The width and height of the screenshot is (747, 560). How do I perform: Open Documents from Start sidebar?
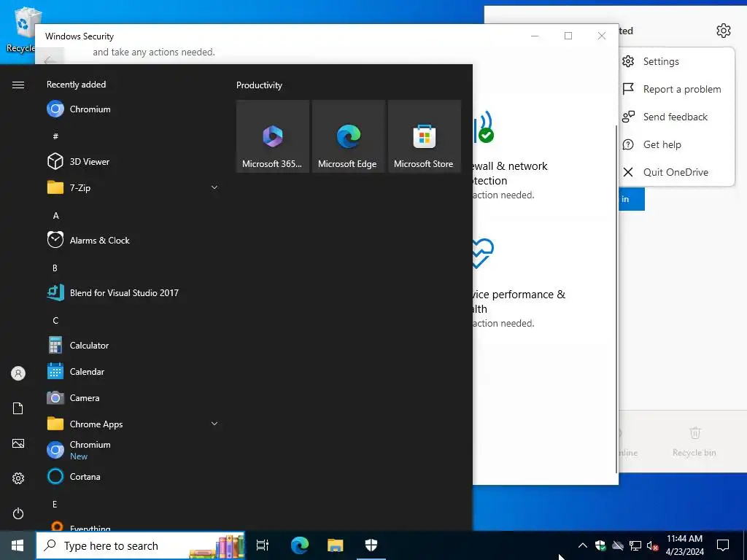coord(18,408)
